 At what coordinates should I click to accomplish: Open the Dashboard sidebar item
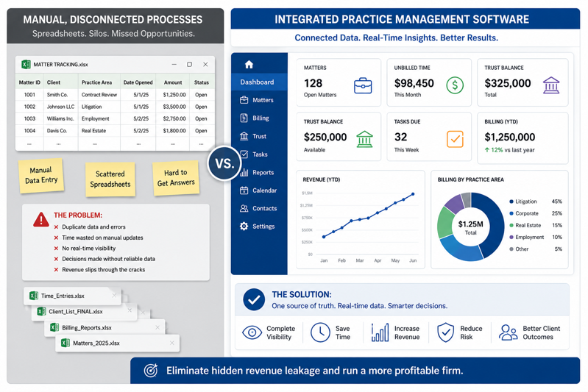[x=259, y=82]
